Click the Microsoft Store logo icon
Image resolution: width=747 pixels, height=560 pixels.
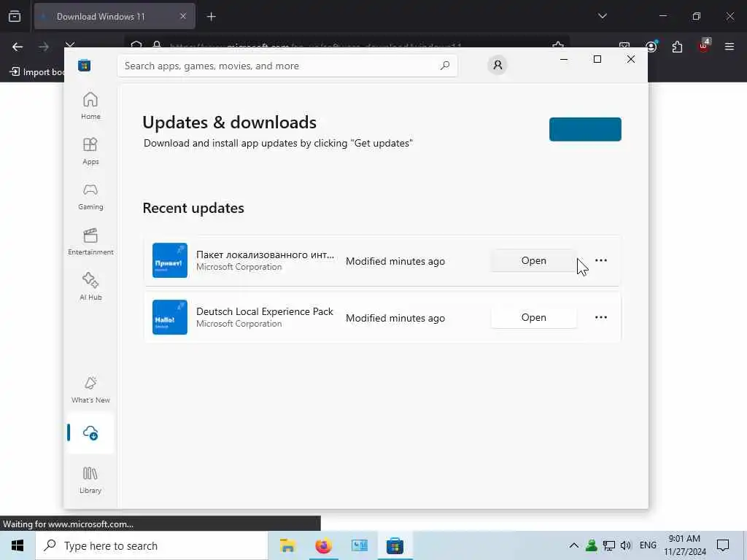tap(85, 66)
